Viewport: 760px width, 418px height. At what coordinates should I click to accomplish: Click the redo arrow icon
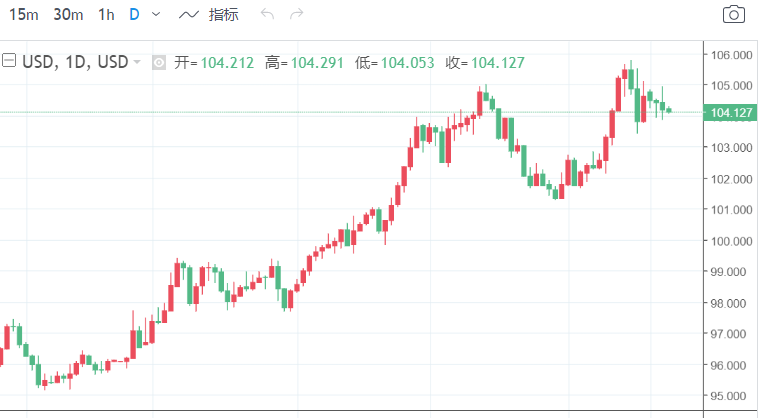(296, 14)
